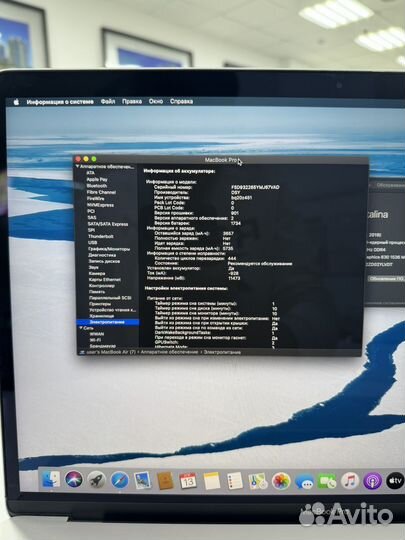
Task: Open Music note icon in Dock
Action: pyautogui.click(x=350, y=481)
